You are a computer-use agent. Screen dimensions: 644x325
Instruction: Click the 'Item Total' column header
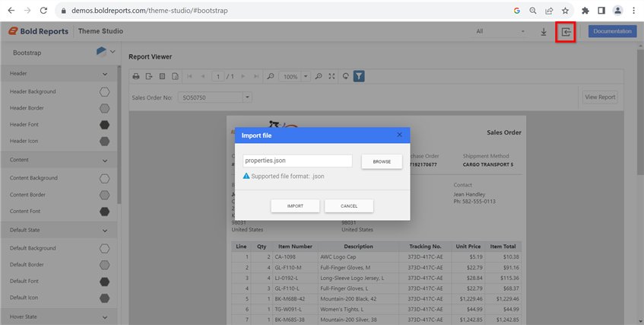[x=503, y=247]
